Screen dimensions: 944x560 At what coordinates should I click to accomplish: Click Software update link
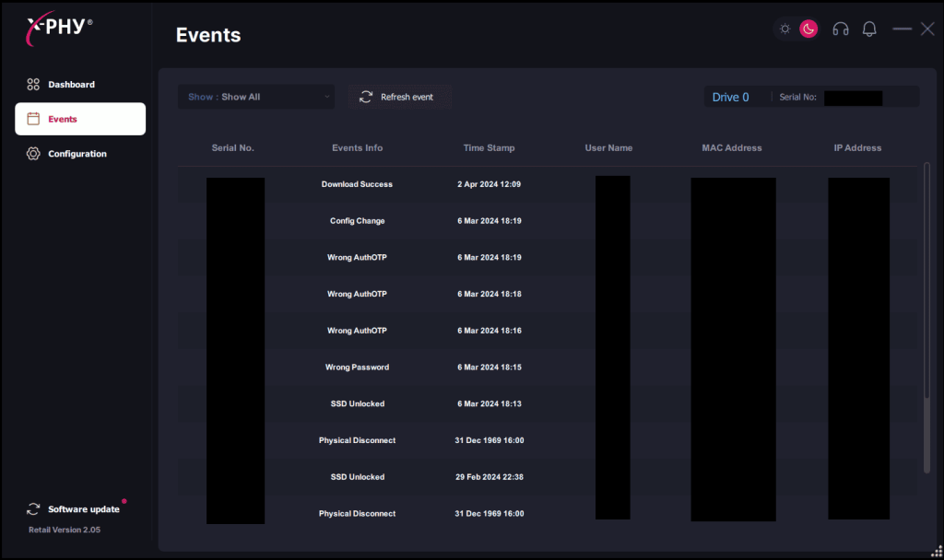click(x=83, y=509)
